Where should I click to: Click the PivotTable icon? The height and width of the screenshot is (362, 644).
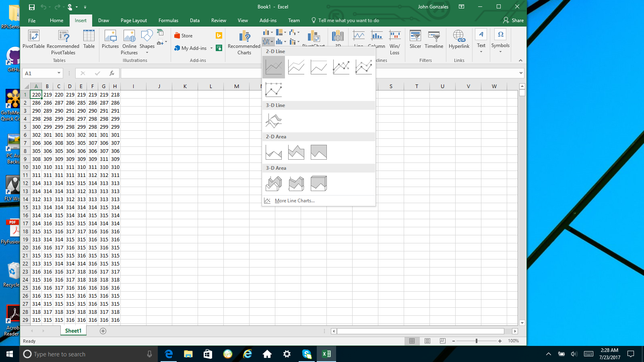(x=34, y=40)
